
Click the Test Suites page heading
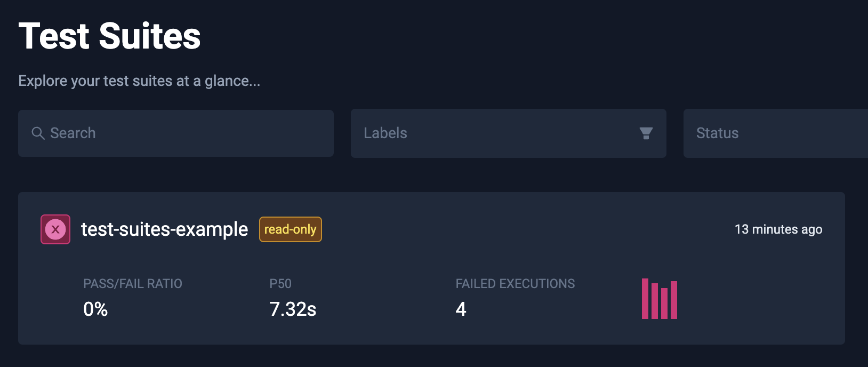[x=110, y=36]
